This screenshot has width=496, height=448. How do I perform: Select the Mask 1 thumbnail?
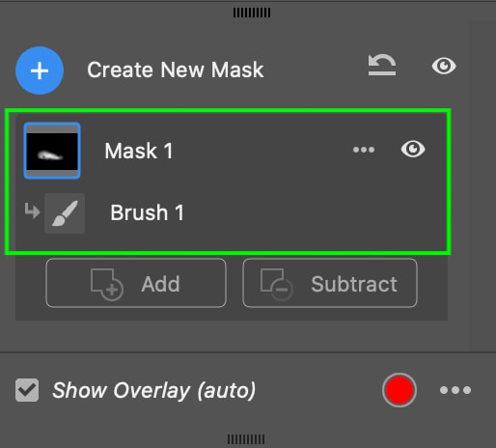point(52,151)
